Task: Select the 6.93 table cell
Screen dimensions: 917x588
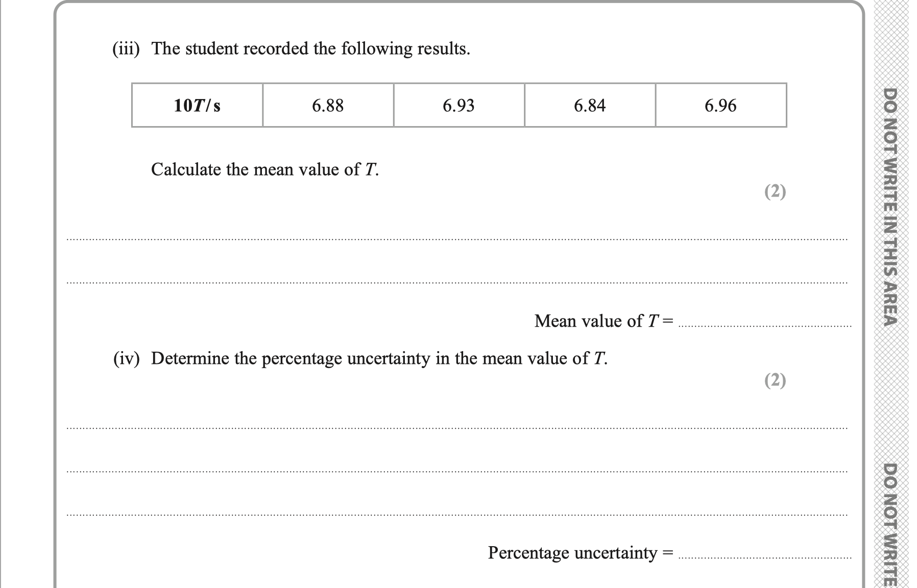Action: 459,106
